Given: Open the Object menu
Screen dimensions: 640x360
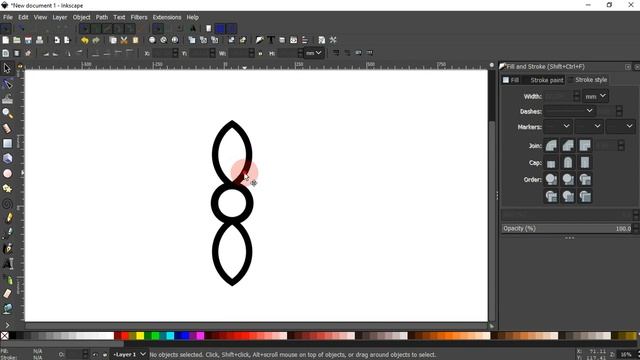Looking at the screenshot, I should coord(81,17).
